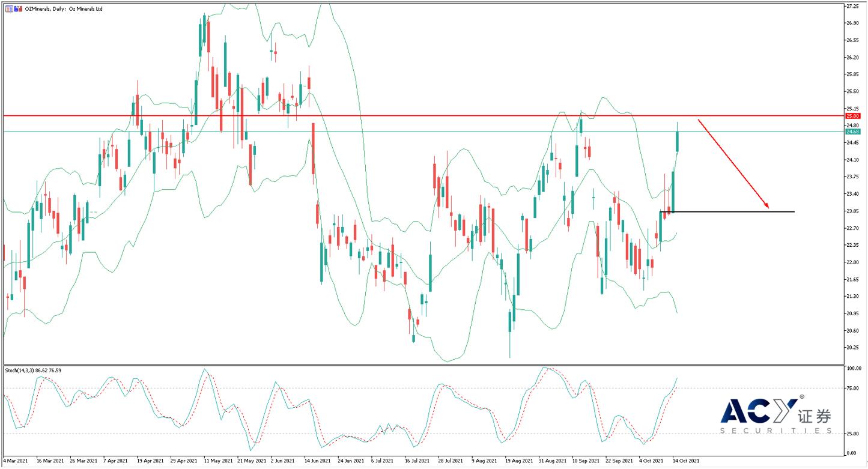Click the blue-red bar chart icon beside the title
The image size is (868, 469).
(17, 8)
